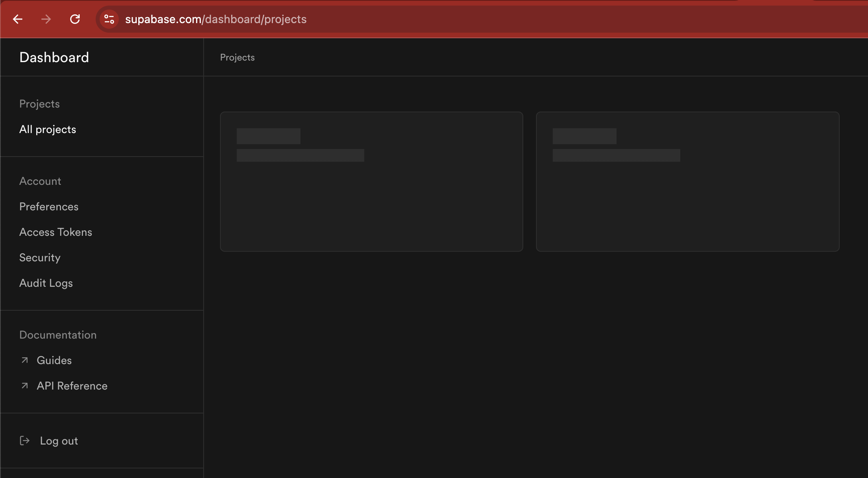Log out of the dashboard
868x478 pixels.
pyautogui.click(x=59, y=441)
